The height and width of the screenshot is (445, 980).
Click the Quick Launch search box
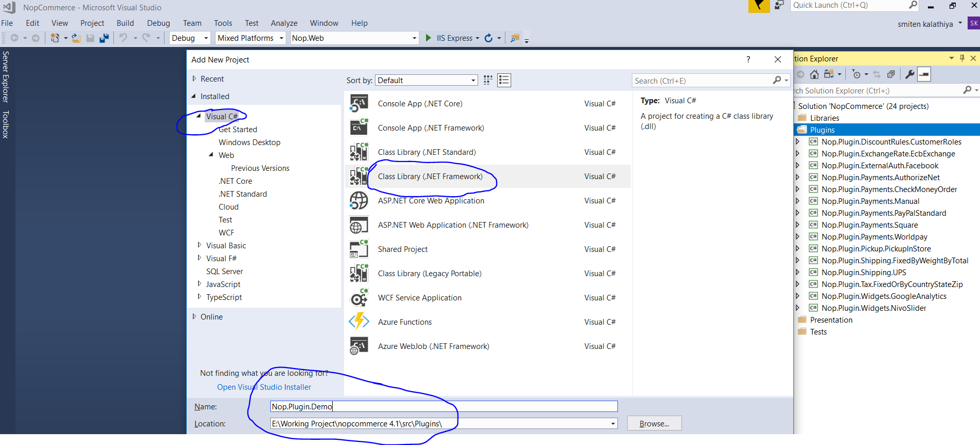(x=855, y=6)
